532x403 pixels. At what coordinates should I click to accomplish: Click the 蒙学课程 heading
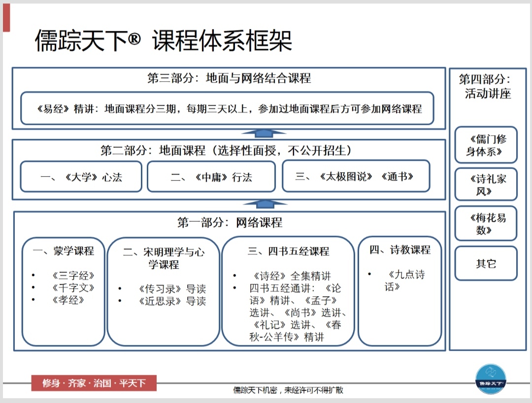tap(64, 250)
